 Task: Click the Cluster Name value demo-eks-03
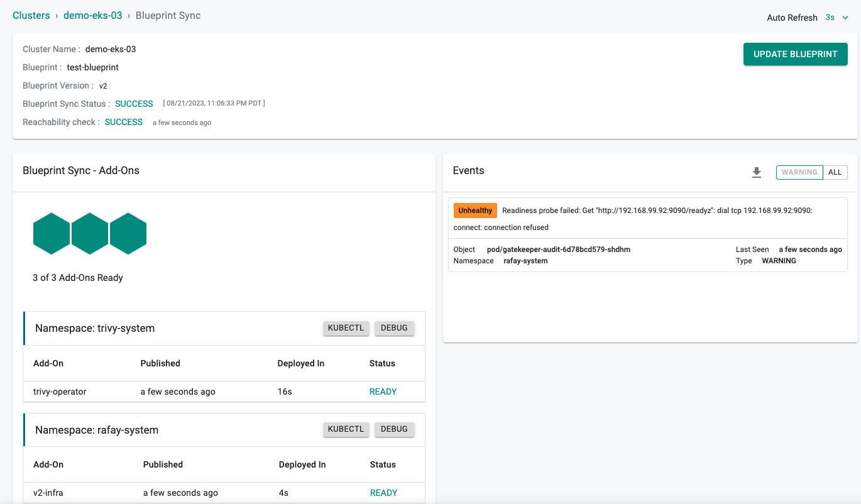(111, 49)
